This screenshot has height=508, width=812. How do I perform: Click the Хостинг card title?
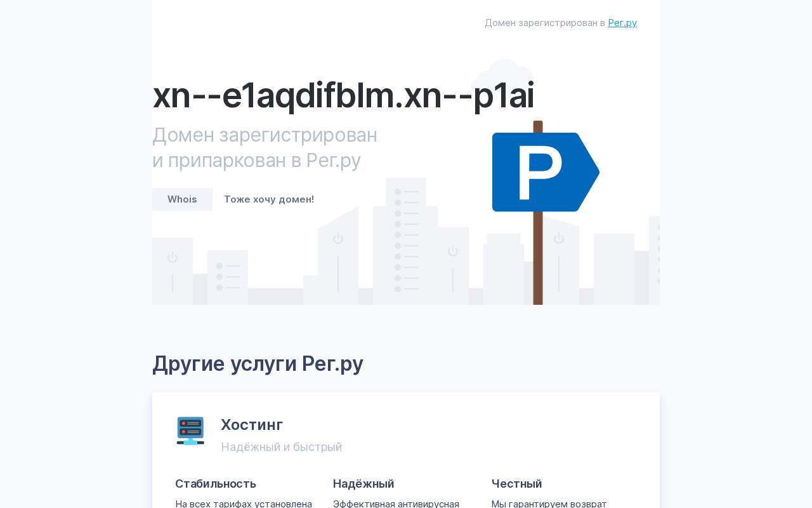pyautogui.click(x=252, y=425)
